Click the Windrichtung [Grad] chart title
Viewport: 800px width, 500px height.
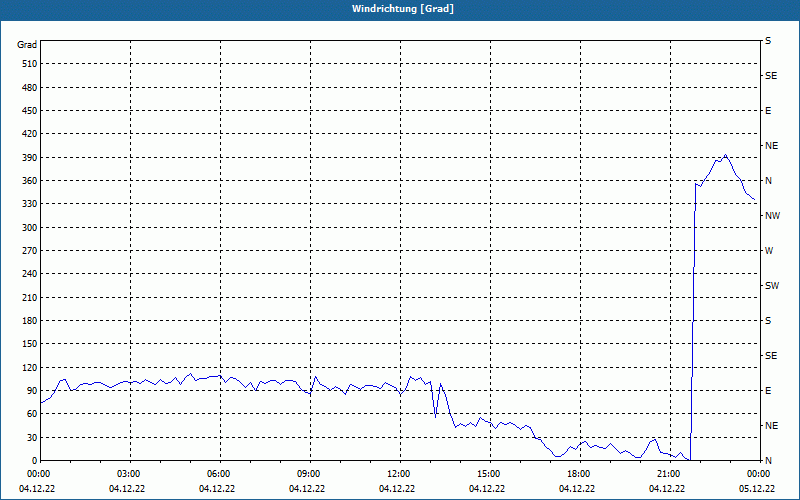pyautogui.click(x=403, y=9)
